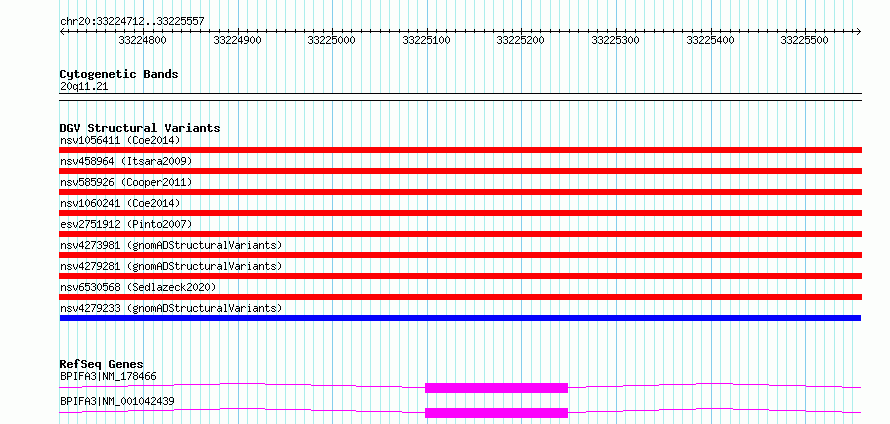The image size is (890, 424).
Task: Open variant nsv1056411 (Coe2014) label
Action: 120,140
